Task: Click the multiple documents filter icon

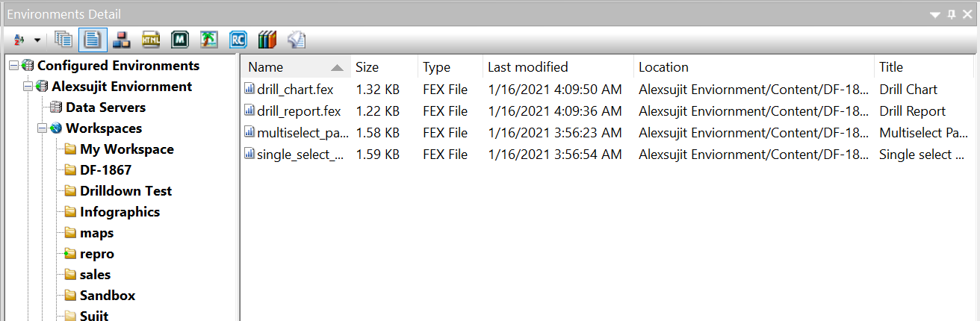Action: (63, 40)
